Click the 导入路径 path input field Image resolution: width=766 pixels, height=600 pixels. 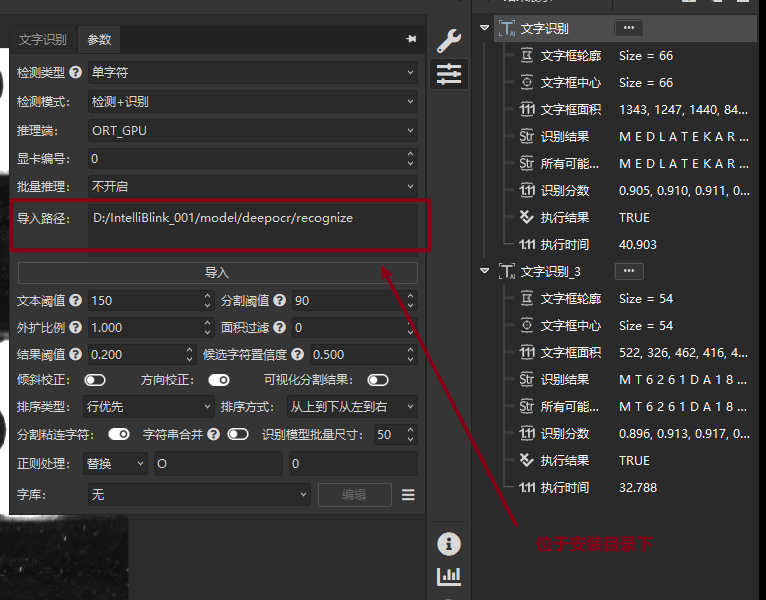coord(252,226)
